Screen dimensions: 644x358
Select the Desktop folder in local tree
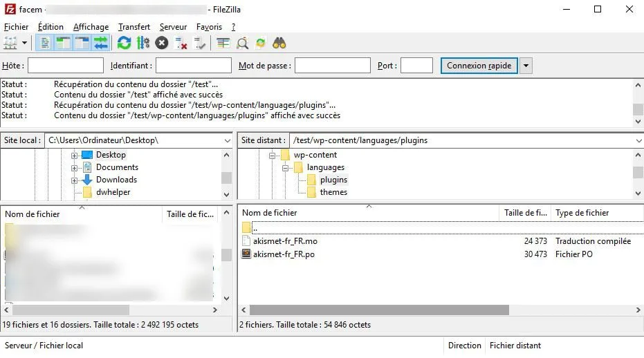click(x=111, y=155)
